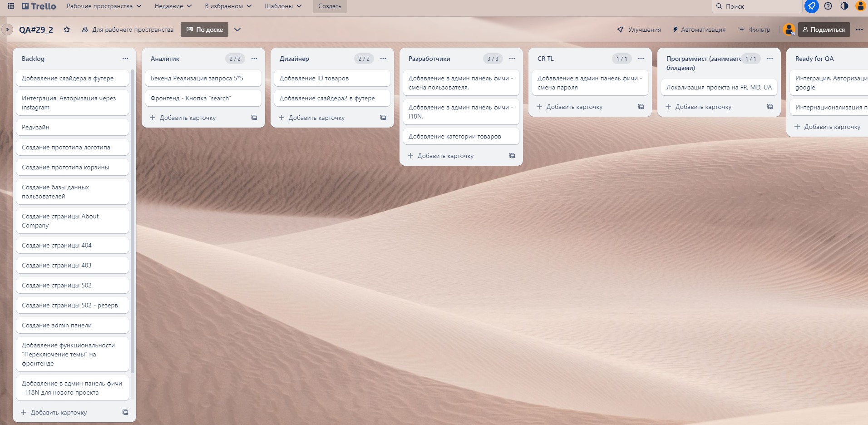Star the QA#29_2 board
The width and height of the screenshot is (868, 425).
pos(67,30)
